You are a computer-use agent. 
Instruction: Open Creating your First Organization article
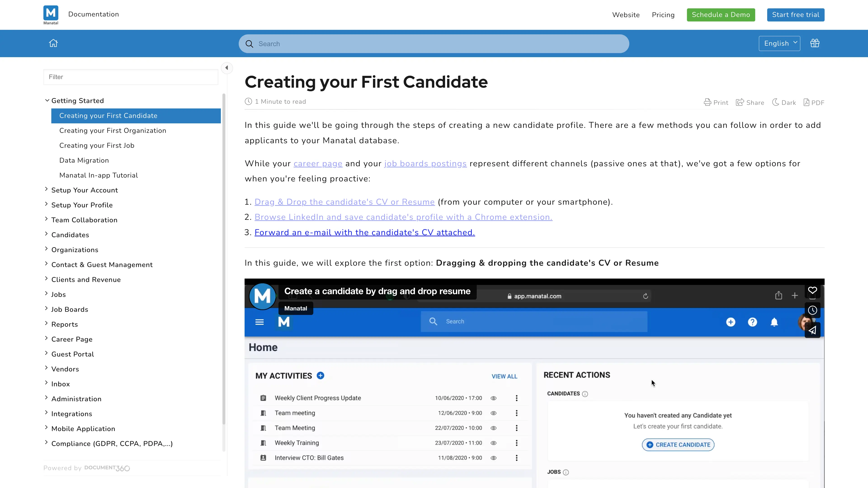[113, 131]
